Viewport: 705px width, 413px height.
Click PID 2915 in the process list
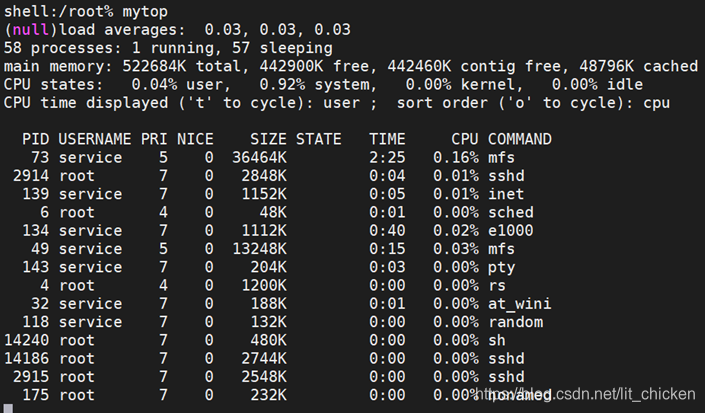coord(31,377)
